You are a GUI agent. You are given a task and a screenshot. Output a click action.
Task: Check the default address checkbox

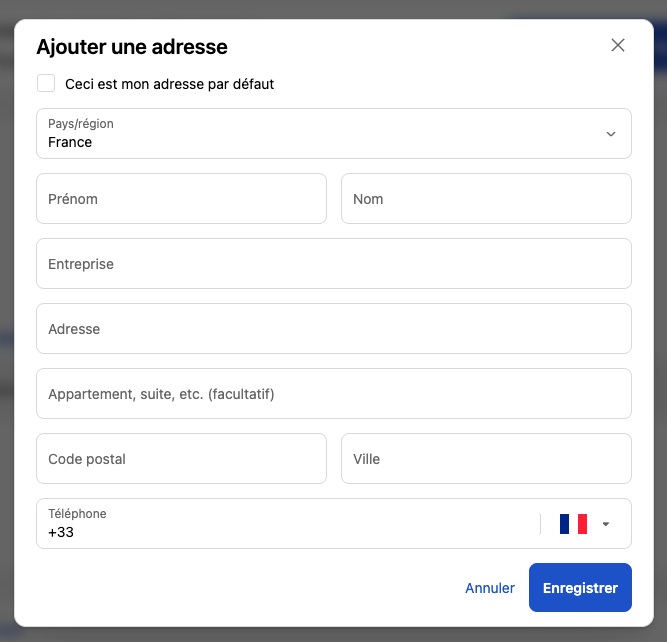pyautogui.click(x=46, y=84)
